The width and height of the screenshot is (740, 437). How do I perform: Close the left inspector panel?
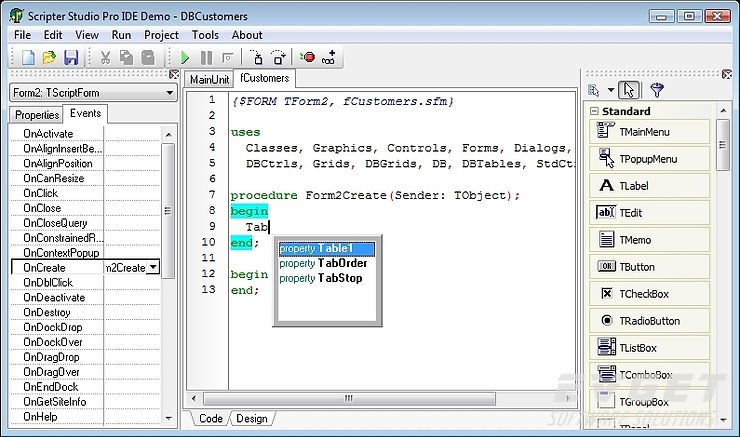tap(174, 75)
